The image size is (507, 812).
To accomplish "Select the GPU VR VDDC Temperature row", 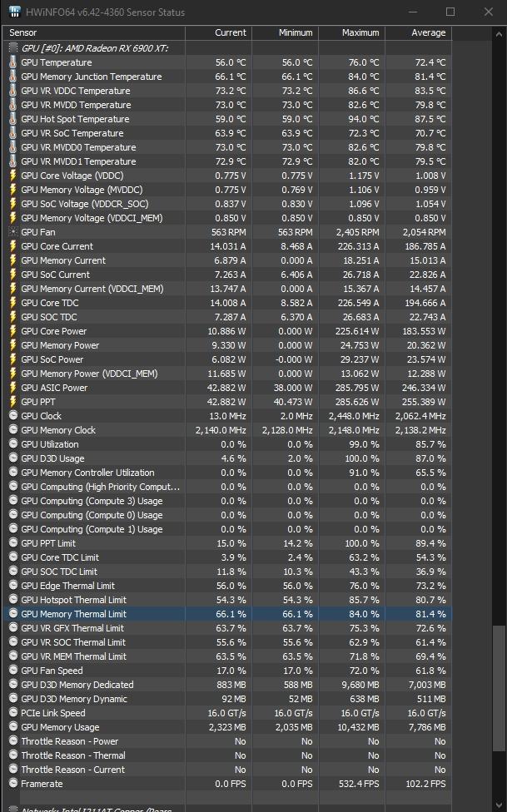I will pos(228,91).
